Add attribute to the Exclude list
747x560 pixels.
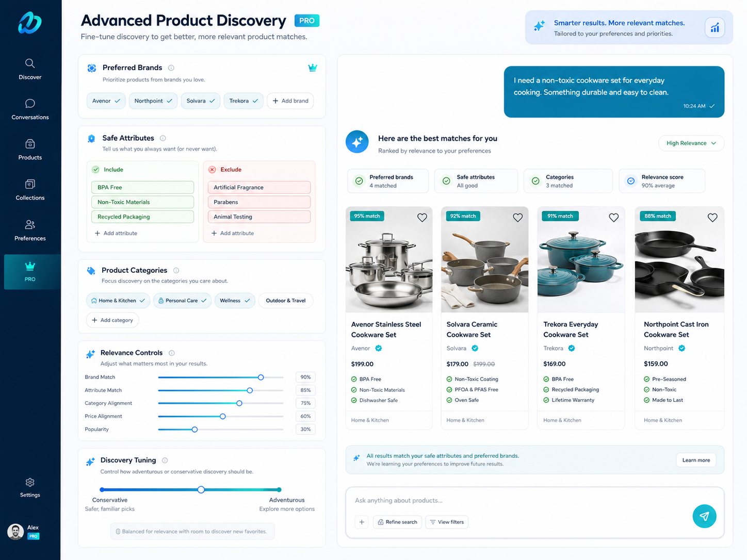(x=233, y=233)
